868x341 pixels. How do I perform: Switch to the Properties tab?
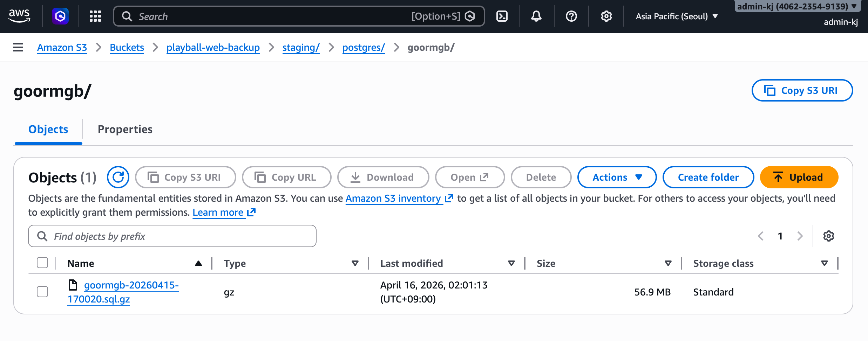pos(125,129)
